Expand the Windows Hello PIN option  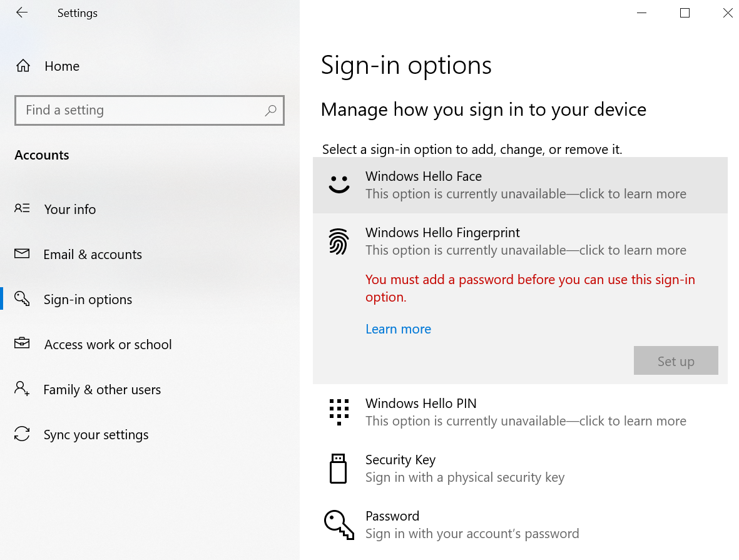521,412
